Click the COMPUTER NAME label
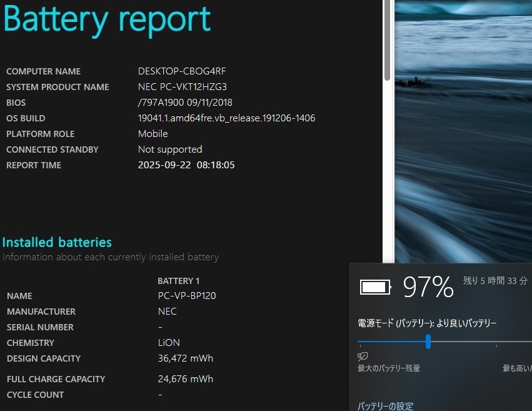 click(43, 71)
